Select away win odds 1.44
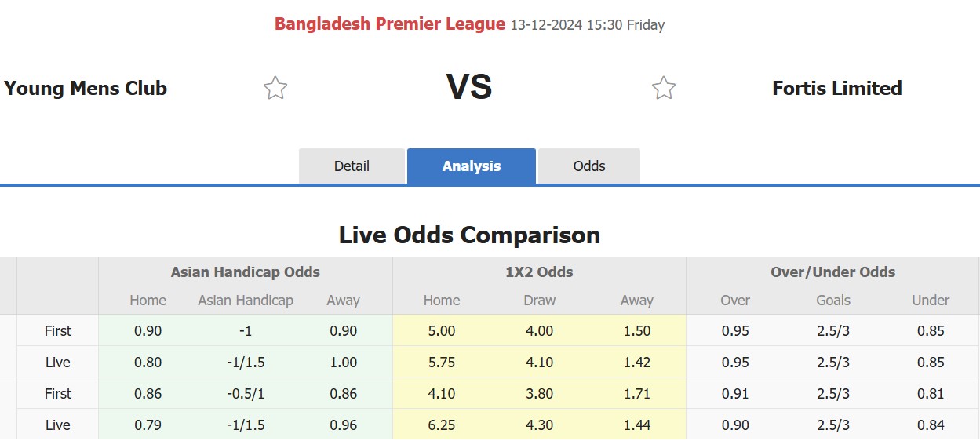Screen dimensions: 980x441 [636, 425]
